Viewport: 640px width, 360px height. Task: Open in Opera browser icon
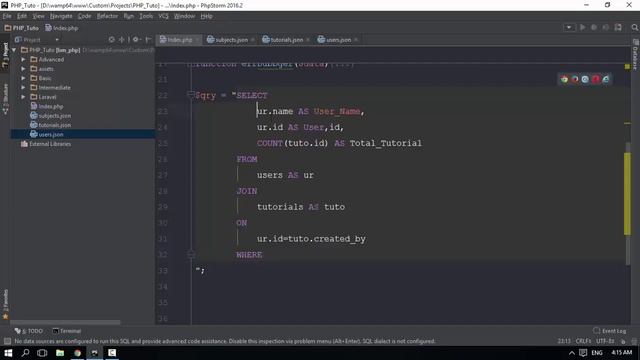coord(596,80)
